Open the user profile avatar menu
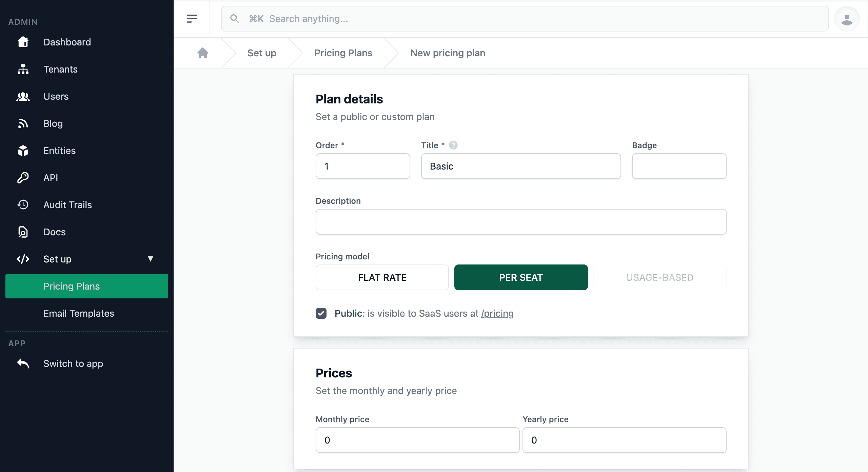 click(x=847, y=19)
